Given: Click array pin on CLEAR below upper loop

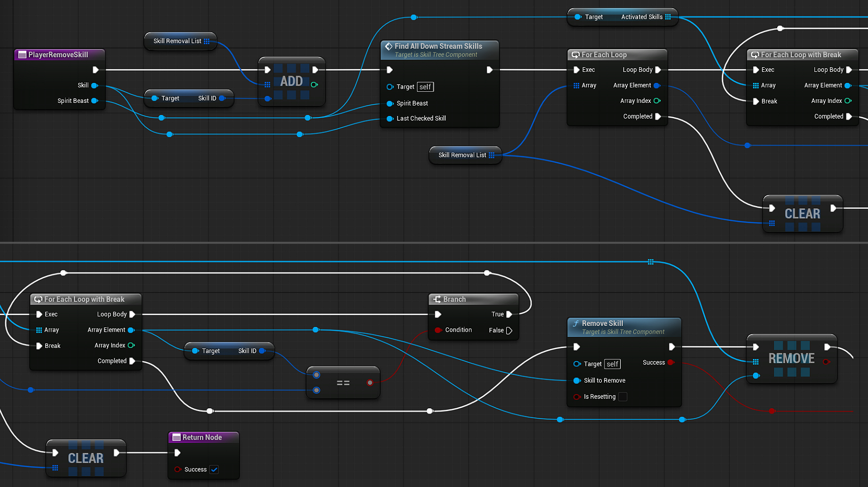Looking at the screenshot, I should pos(772,223).
